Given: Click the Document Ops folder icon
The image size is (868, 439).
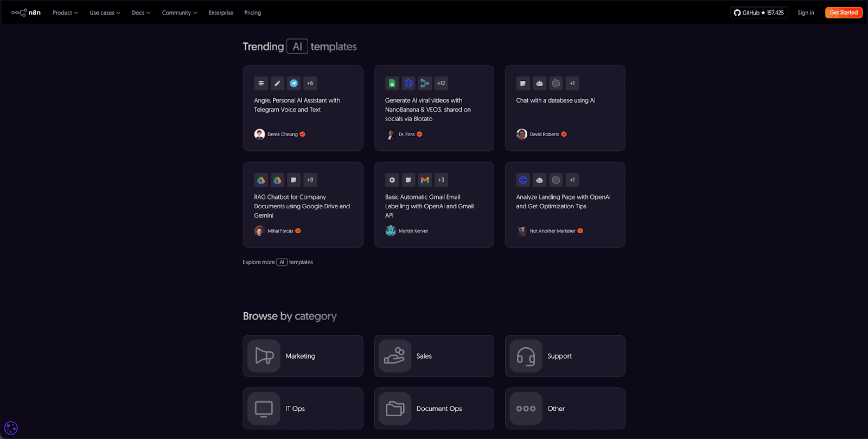Looking at the screenshot, I should click(395, 409).
